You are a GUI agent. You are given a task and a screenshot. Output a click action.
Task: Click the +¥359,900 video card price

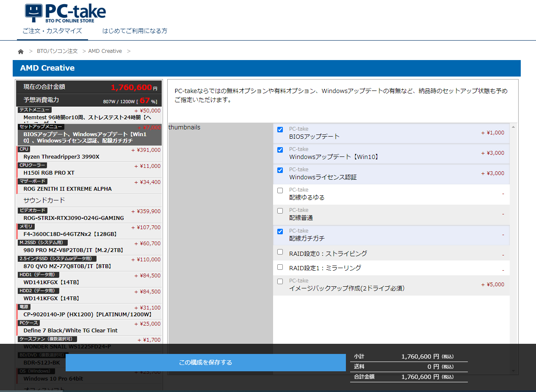click(x=146, y=211)
